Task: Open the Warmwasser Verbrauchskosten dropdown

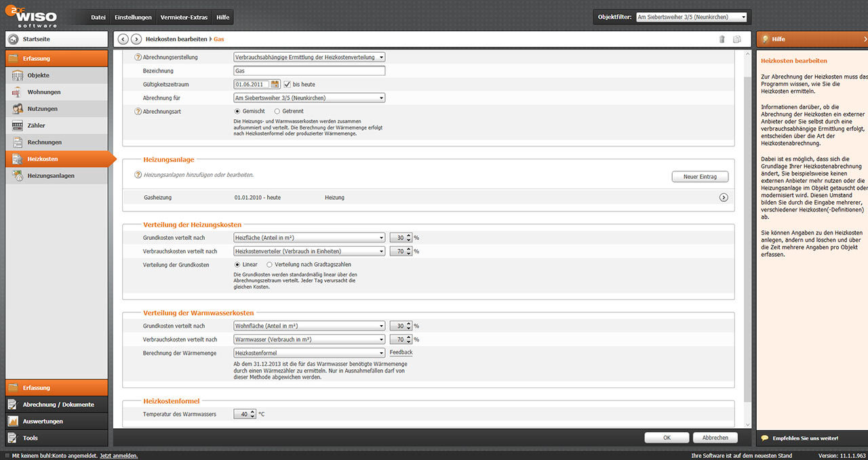Action: pyautogui.click(x=309, y=339)
